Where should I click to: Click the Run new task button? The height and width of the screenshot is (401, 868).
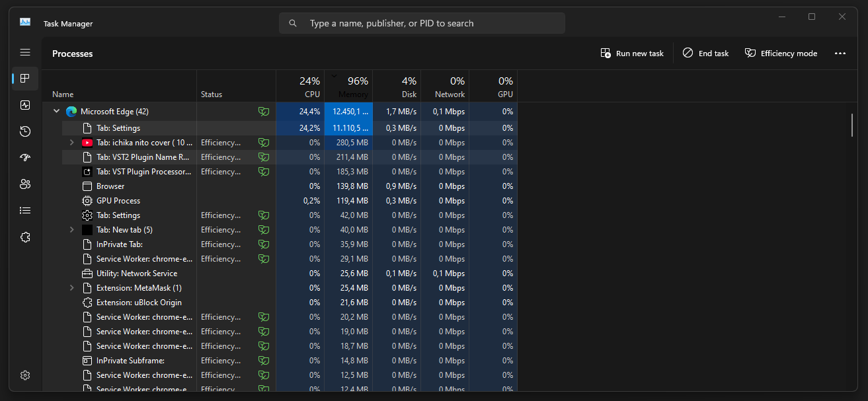[x=632, y=54]
